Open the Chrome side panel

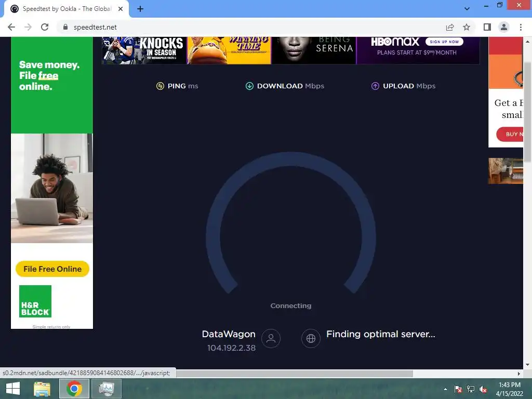(487, 27)
